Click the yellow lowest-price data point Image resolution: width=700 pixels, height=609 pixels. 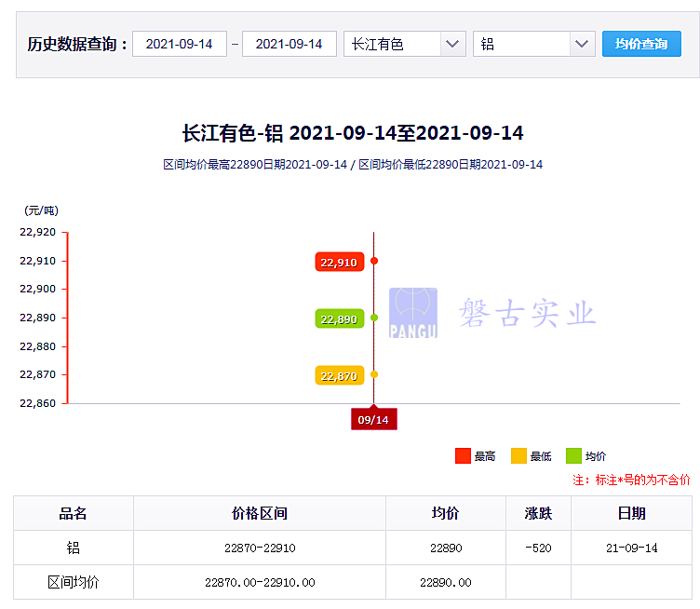pos(374,374)
